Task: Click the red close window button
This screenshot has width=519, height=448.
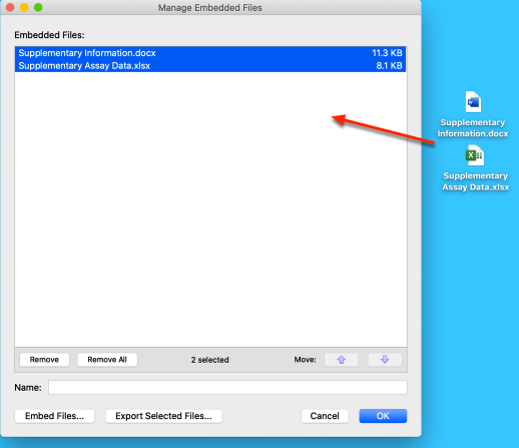Action: [10, 7]
